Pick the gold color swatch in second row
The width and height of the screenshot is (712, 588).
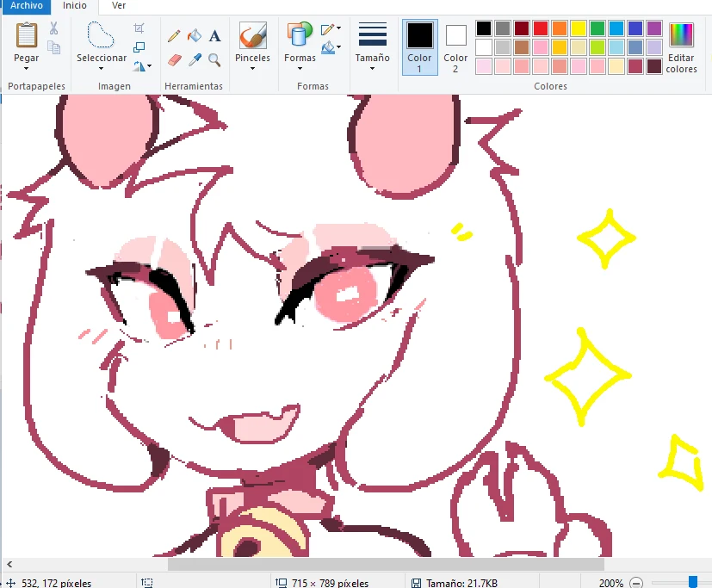560,47
